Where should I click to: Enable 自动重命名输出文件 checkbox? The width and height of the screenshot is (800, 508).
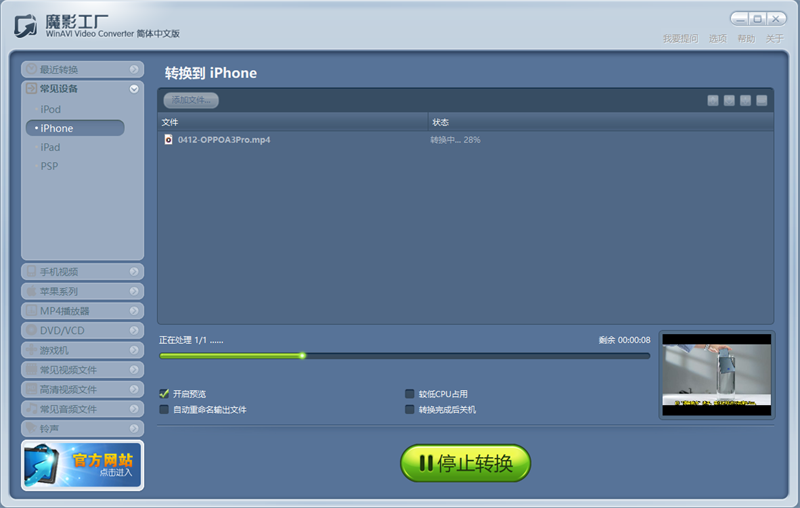(164, 409)
